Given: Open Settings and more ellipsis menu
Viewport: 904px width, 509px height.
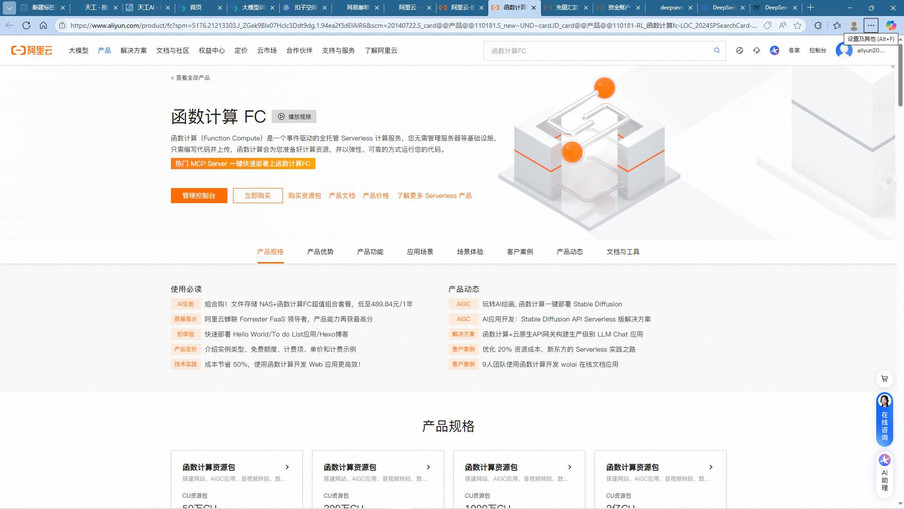Looking at the screenshot, I should pos(871,25).
